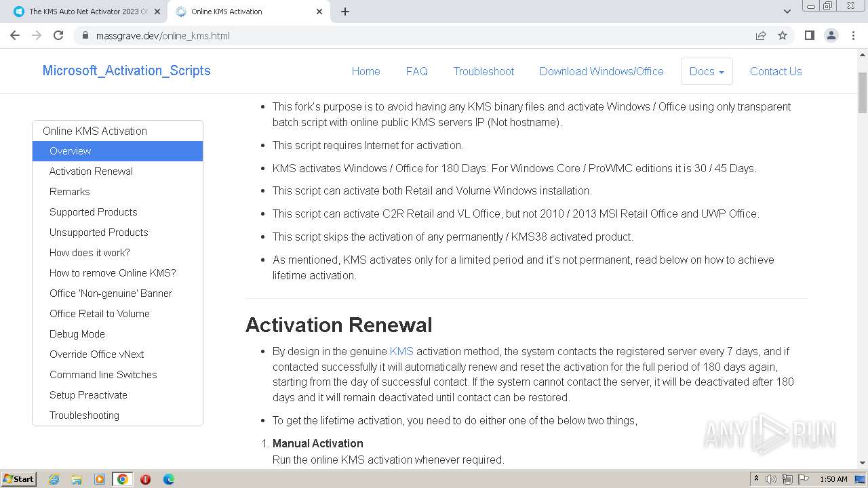
Task: Reload the page with the refresh icon
Action: coord(58,35)
